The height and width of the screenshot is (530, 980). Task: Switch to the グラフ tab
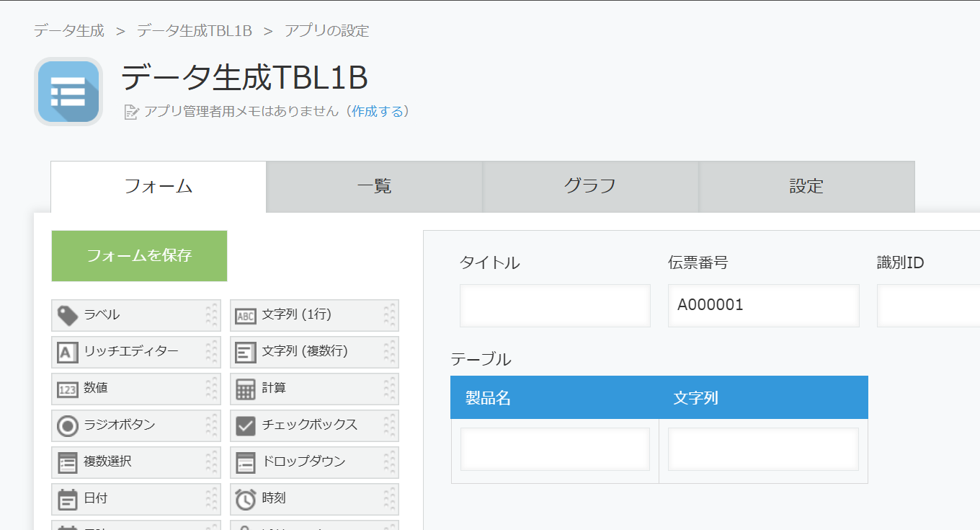point(590,187)
